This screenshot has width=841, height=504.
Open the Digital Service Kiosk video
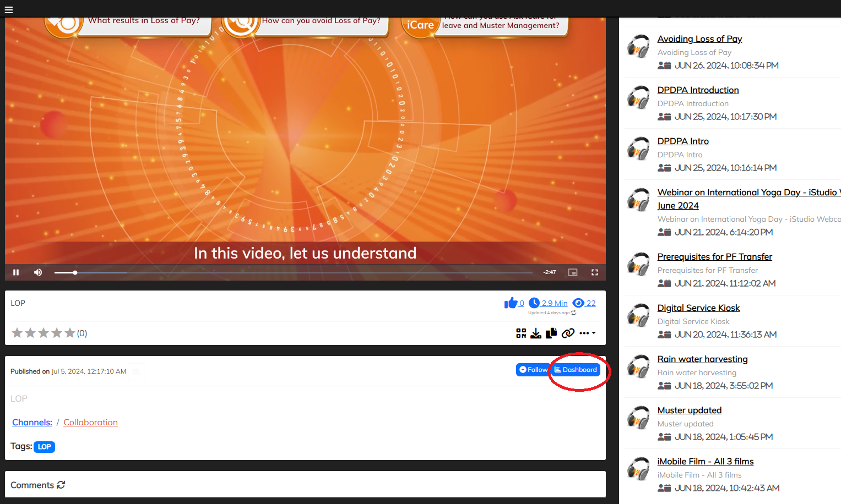[698, 308]
